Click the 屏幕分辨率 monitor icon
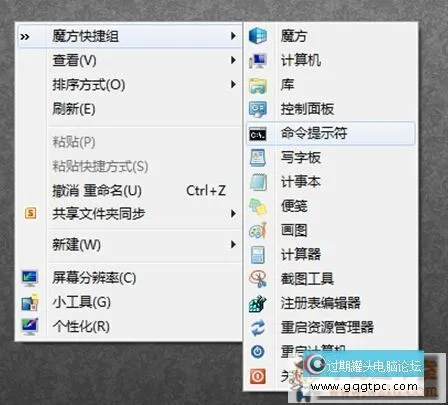 click(30, 279)
